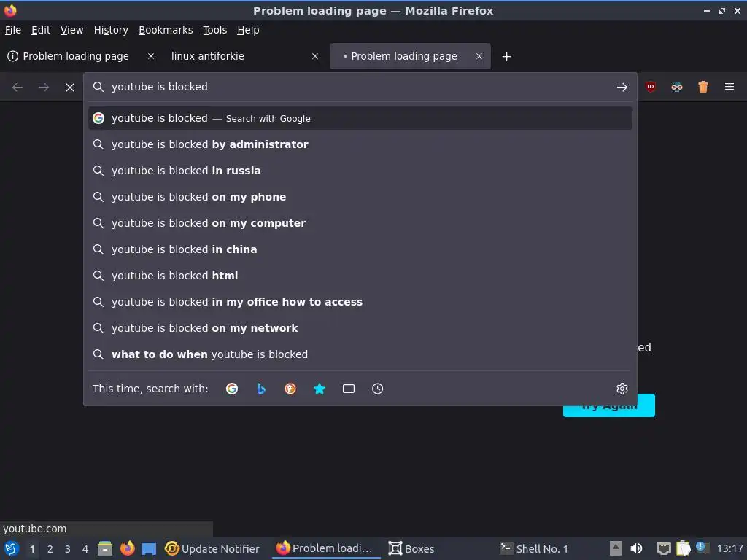Image resolution: width=747 pixels, height=560 pixels.
Task: Open the Firefox hamburger application menu
Action: 729,87
